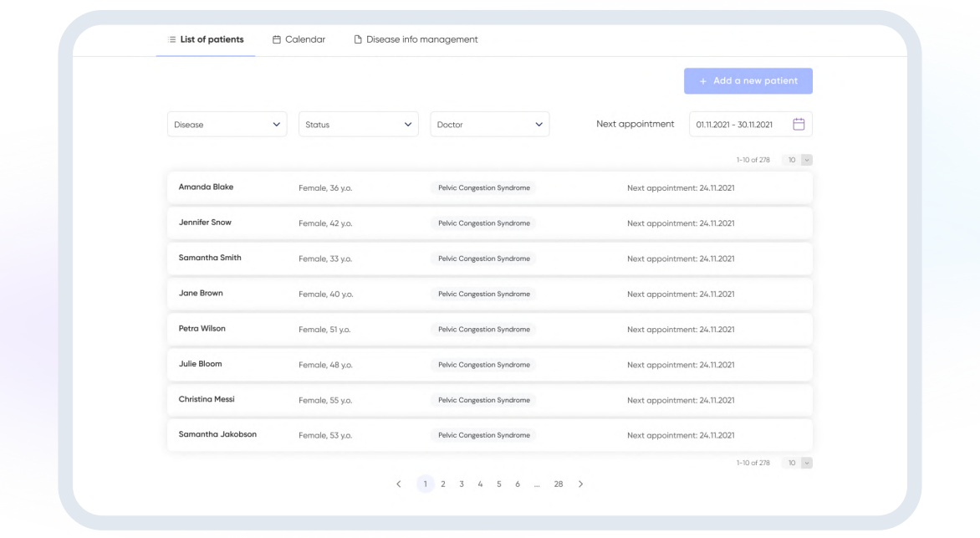Open Amanda Blake's patient record
The image size is (980, 538).
coord(206,187)
